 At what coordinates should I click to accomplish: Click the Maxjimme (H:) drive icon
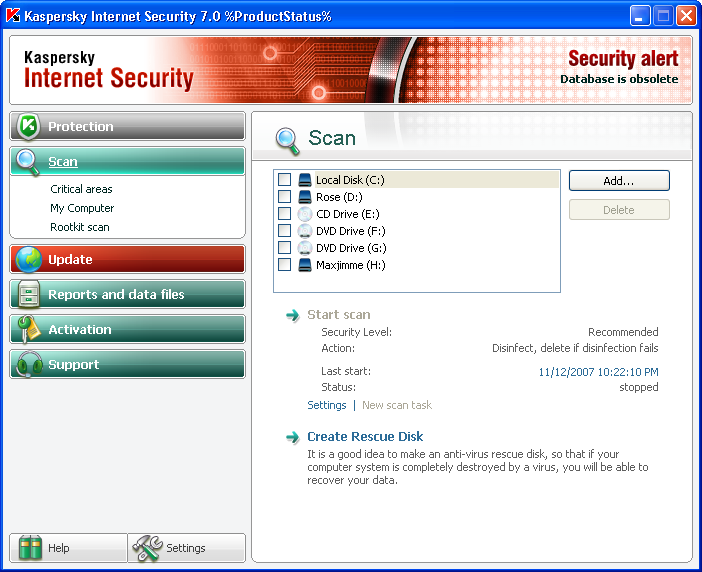305,265
